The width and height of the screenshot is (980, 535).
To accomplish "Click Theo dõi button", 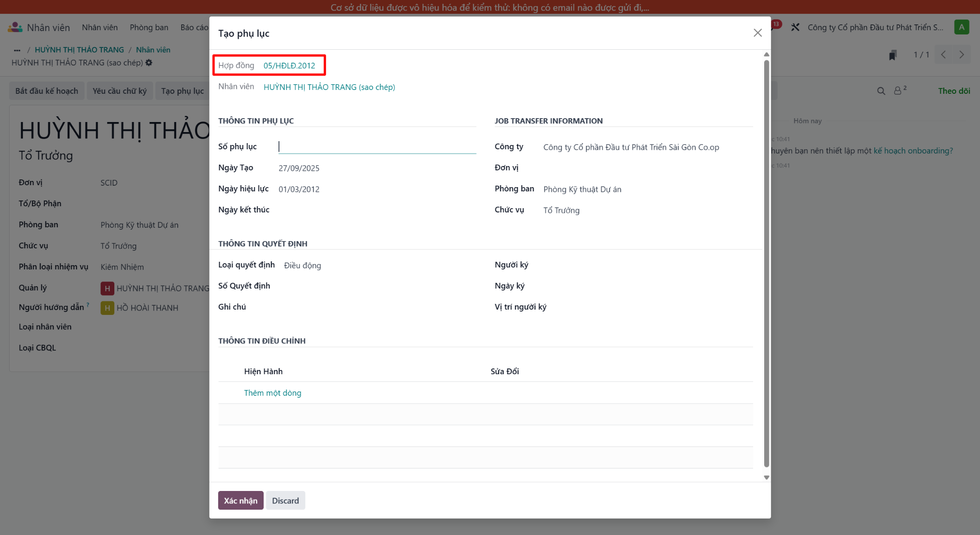I will click(x=954, y=91).
